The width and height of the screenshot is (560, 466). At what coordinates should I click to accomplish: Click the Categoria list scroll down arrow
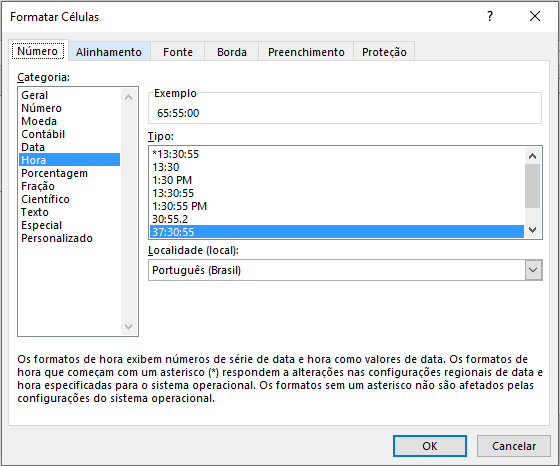tap(129, 326)
